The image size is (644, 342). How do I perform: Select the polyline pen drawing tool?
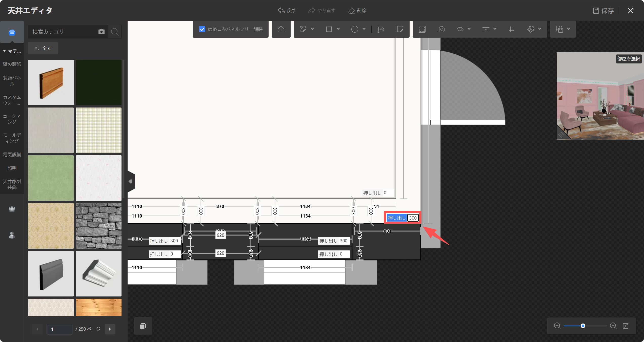(x=303, y=29)
